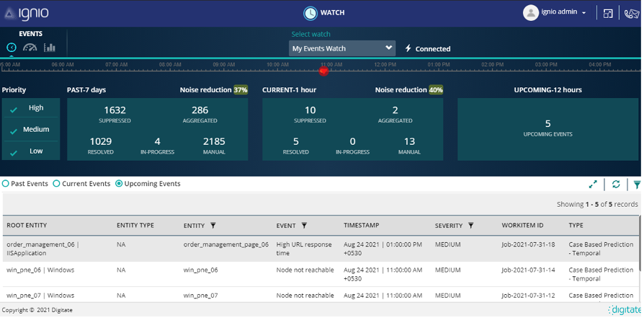Open the table filter funnel icon
Screen dimensions: 644x323
(x=637, y=185)
